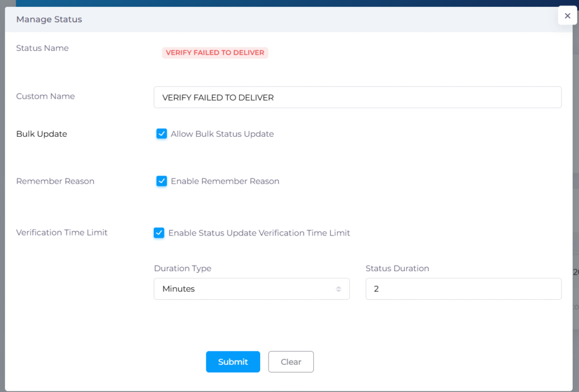Click the Duration Type field label
This screenshot has width=579, height=392.
pos(183,268)
